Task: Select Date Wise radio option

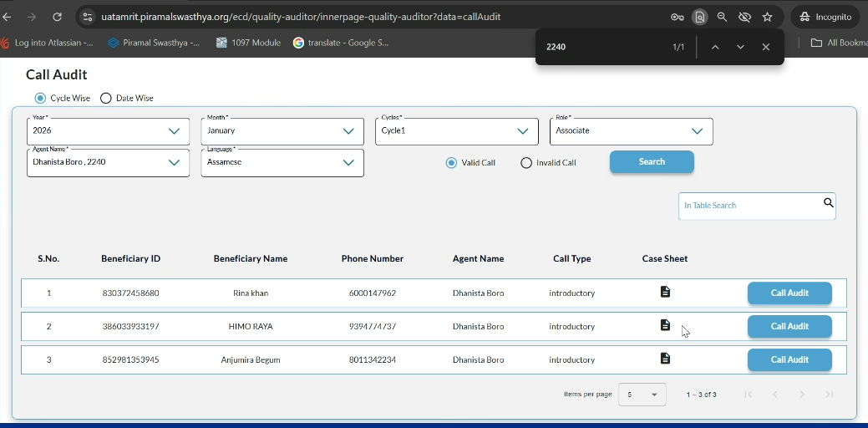Action: click(106, 98)
